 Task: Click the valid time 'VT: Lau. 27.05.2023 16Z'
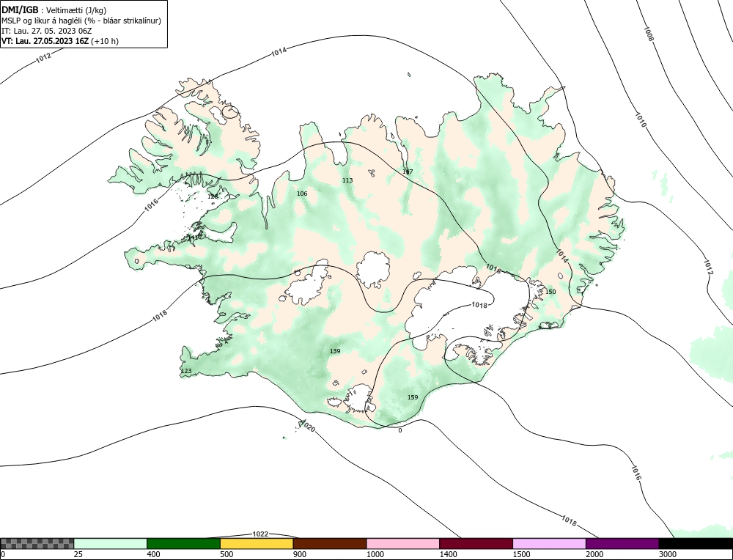pos(45,41)
